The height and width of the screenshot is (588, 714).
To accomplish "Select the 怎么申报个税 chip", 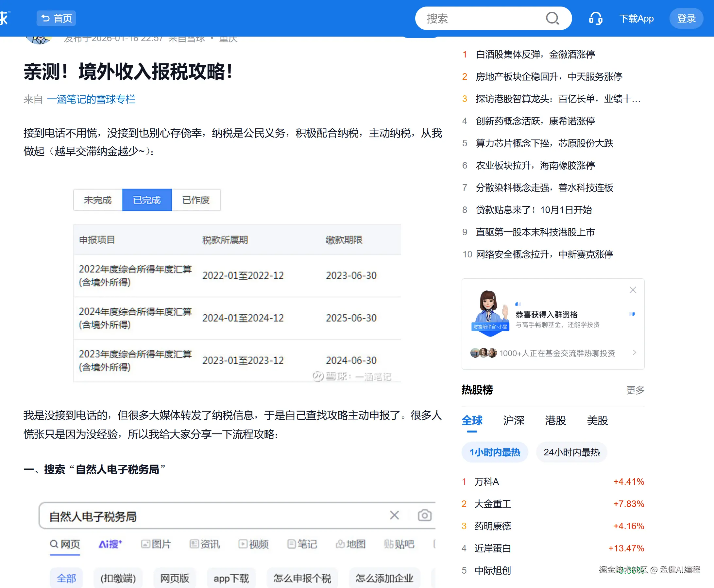I will [302, 578].
